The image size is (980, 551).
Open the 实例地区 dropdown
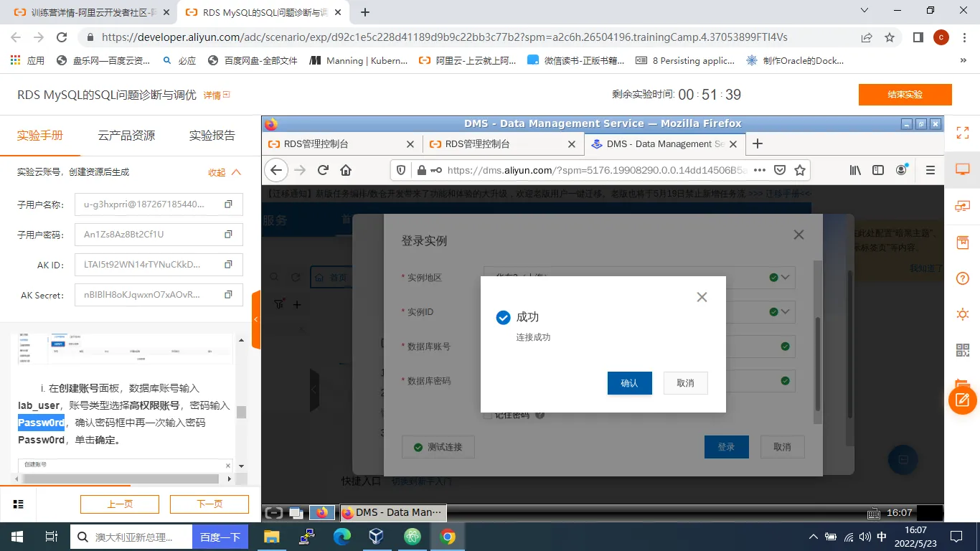pyautogui.click(x=640, y=278)
